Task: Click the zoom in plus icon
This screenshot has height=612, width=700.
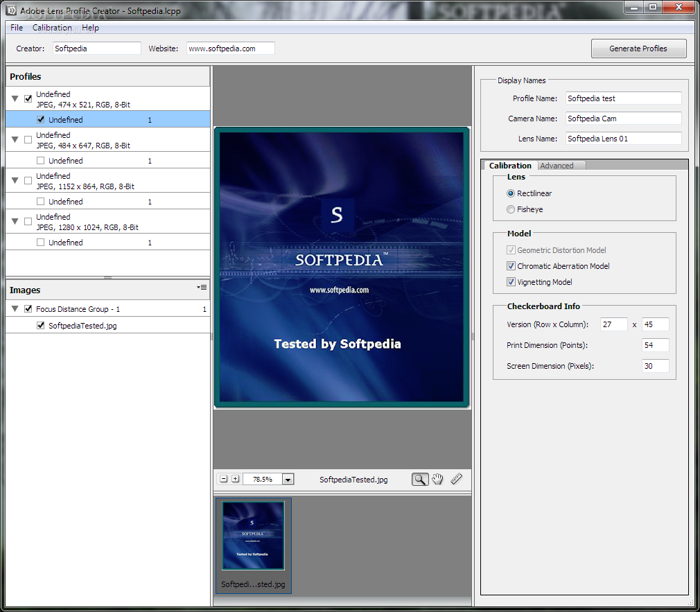Action: [235, 479]
